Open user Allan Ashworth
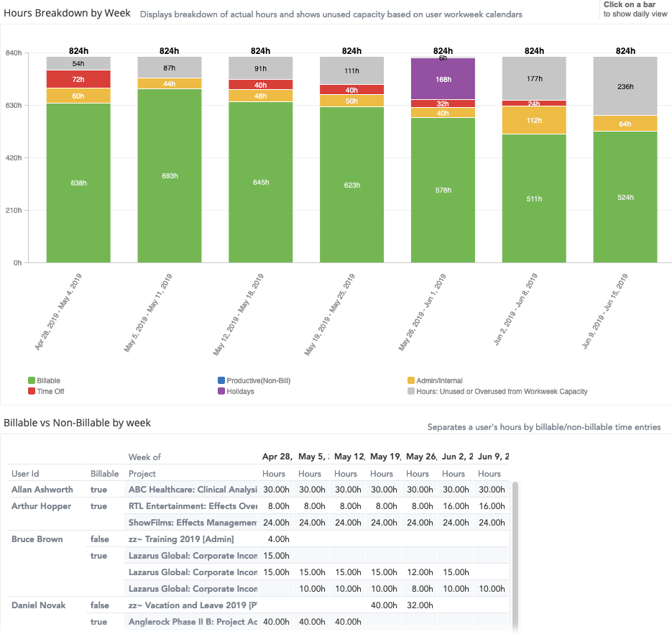The image size is (672, 637). pyautogui.click(x=42, y=490)
